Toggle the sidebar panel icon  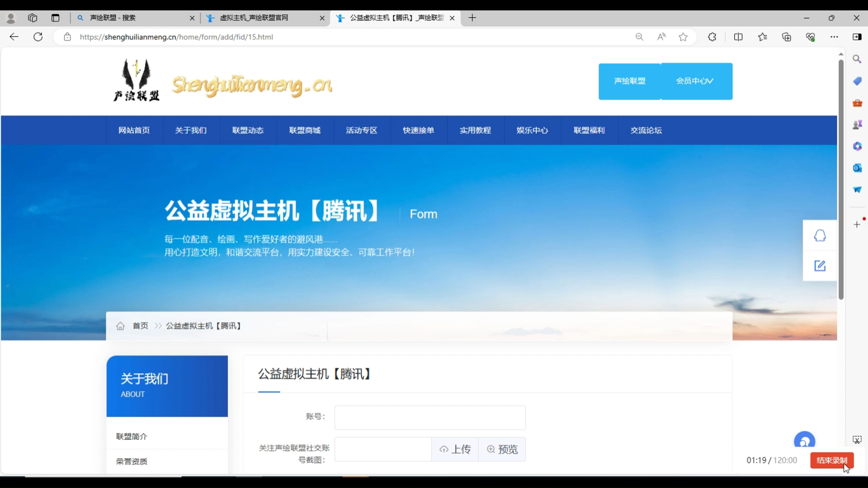[x=857, y=37]
